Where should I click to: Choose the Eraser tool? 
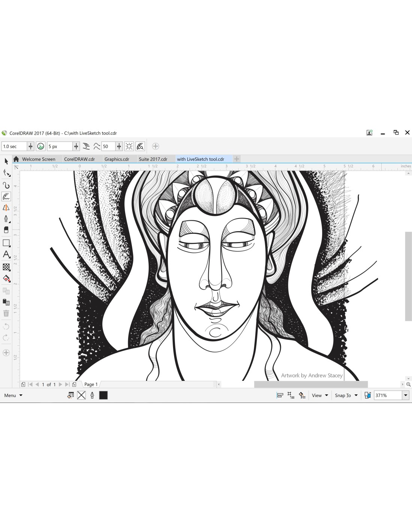[x=6, y=230]
